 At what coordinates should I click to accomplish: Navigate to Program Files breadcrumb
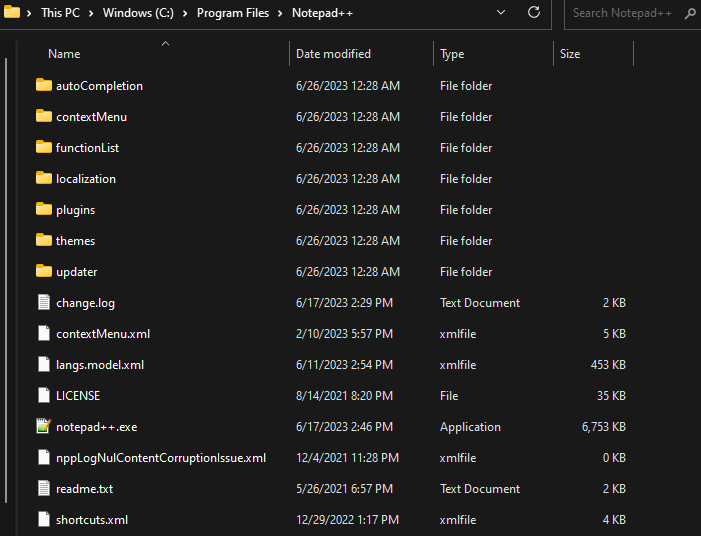click(x=233, y=13)
